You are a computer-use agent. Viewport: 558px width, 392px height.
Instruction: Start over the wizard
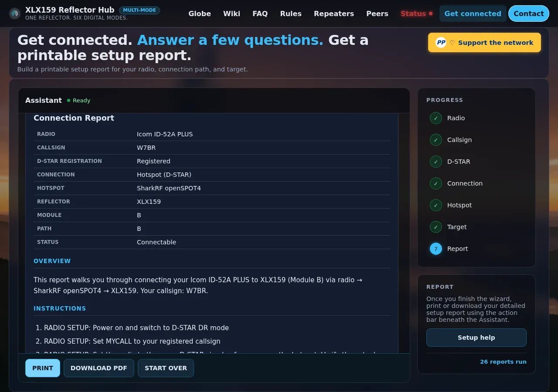click(x=166, y=368)
